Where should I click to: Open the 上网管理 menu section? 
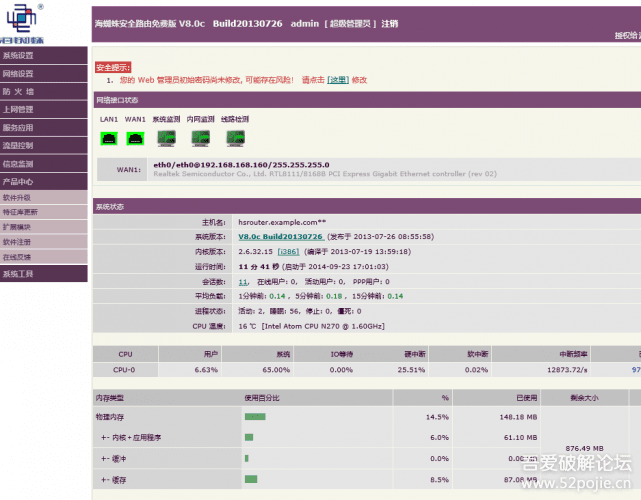18,110
